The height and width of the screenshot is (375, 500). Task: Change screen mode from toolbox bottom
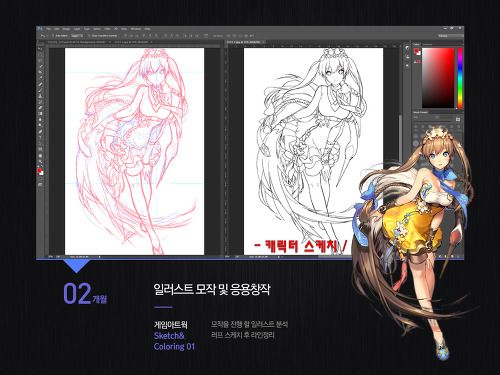point(41,184)
